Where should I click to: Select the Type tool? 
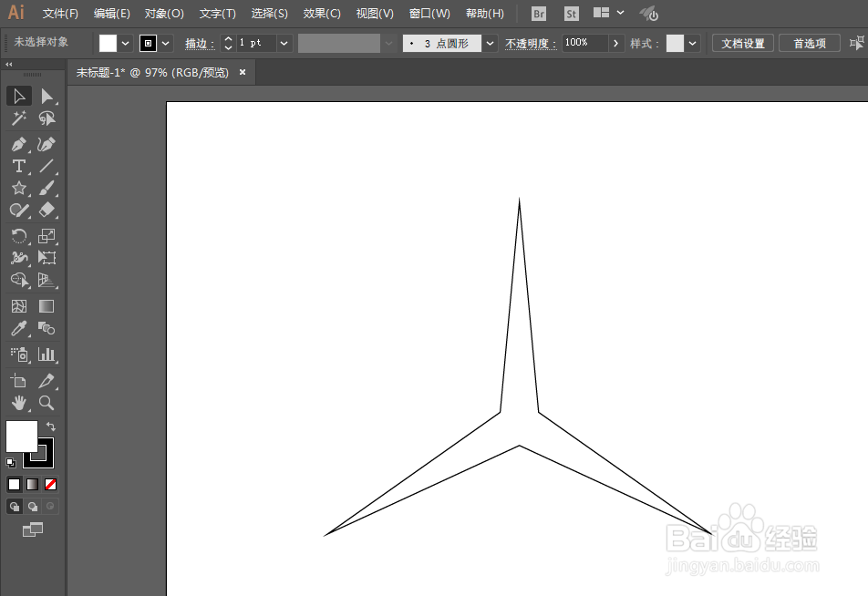point(19,166)
